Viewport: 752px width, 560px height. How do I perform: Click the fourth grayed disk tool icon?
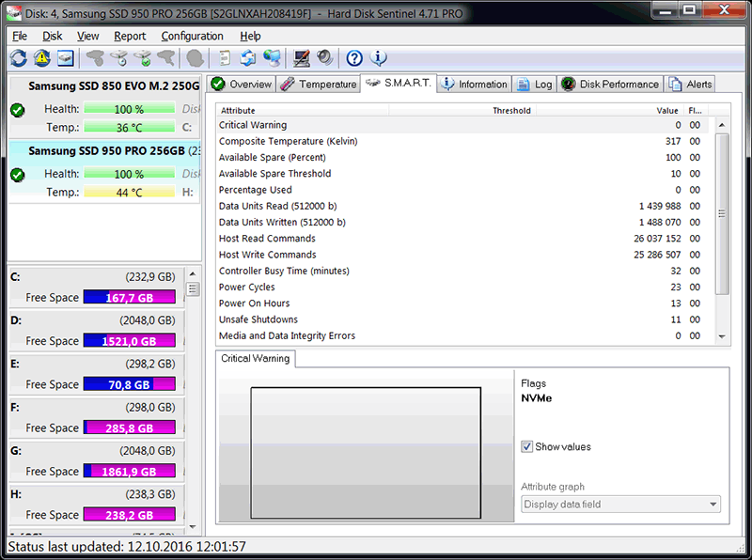pos(166,58)
